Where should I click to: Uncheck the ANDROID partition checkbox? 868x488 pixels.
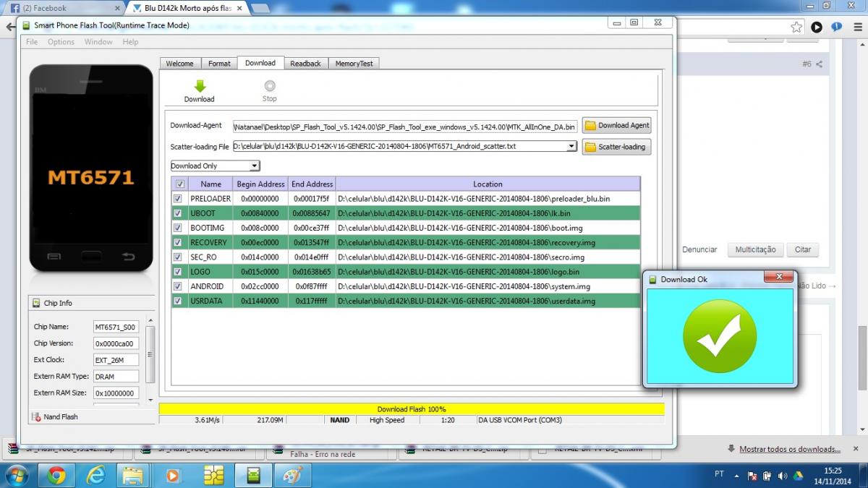click(x=178, y=286)
